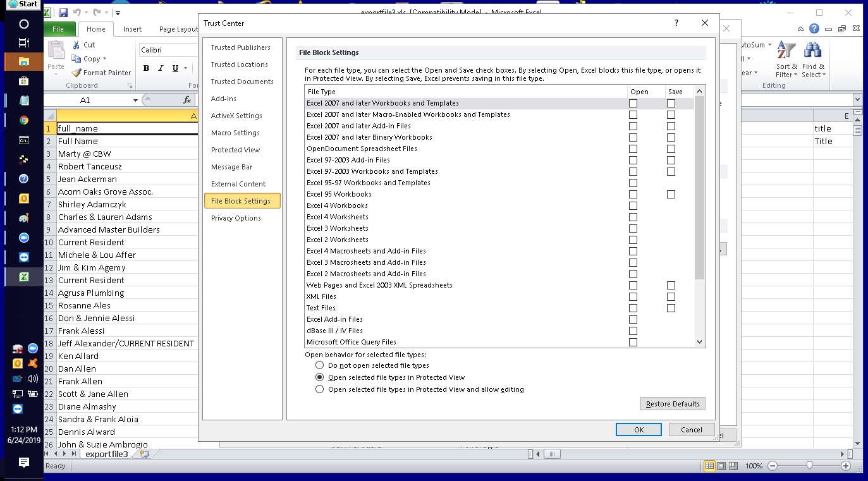This screenshot has width=868, height=481.
Task: Select the exportfile3 sheet tab
Action: click(x=107, y=454)
